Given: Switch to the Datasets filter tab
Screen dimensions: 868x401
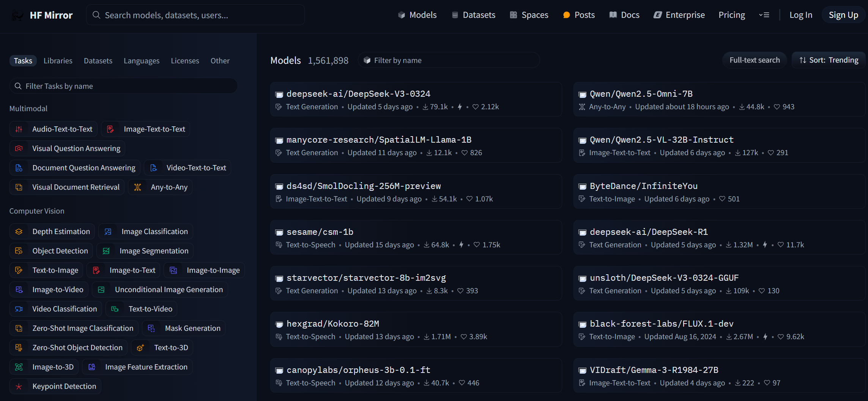Looking at the screenshot, I should click(98, 61).
